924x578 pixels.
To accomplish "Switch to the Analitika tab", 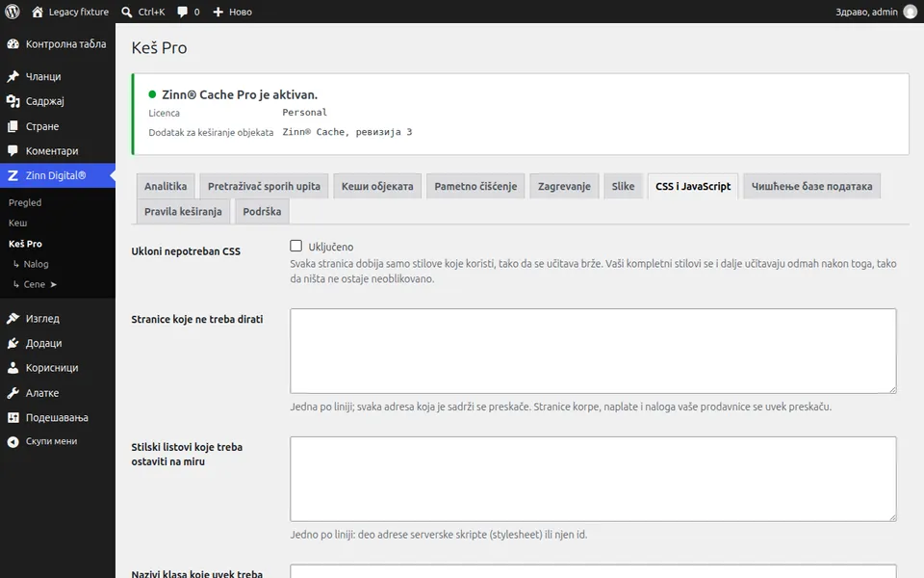I will [166, 186].
